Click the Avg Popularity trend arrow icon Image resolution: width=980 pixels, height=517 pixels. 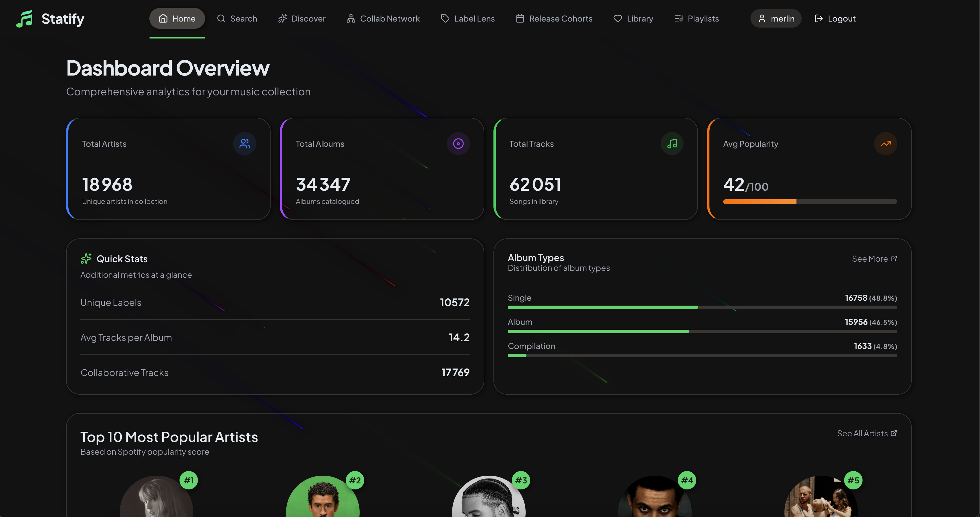click(886, 143)
